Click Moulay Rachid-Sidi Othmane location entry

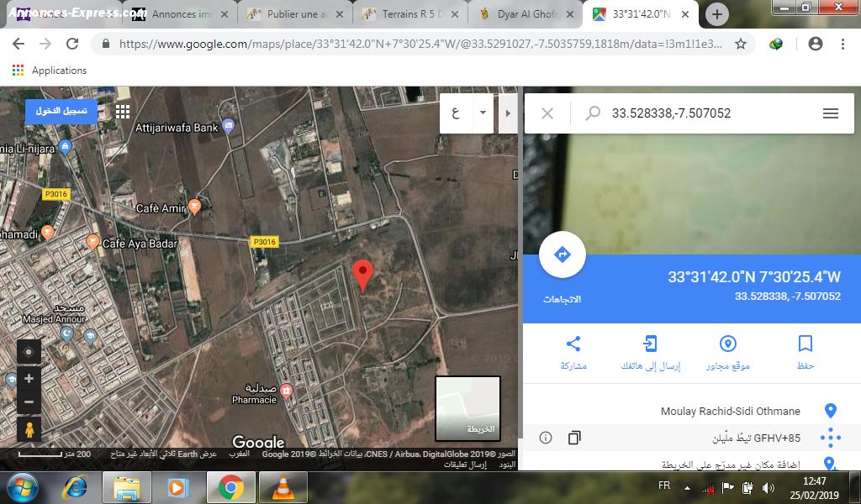click(x=730, y=411)
